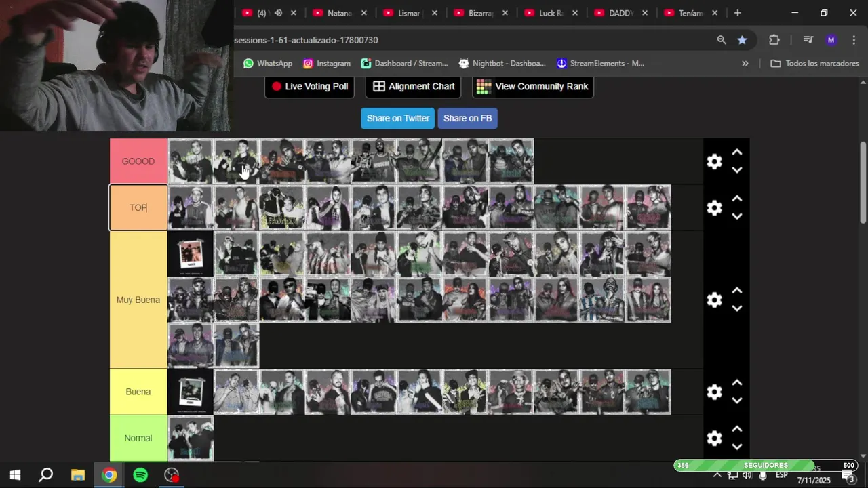The width and height of the screenshot is (868, 488).
Task: Select the only image in Normal tier
Action: click(x=191, y=438)
